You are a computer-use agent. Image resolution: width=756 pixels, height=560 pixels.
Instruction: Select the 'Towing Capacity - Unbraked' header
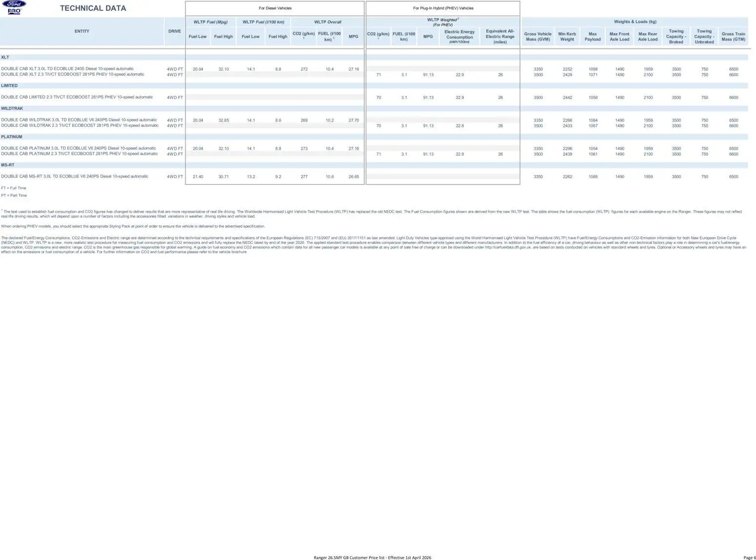click(704, 37)
